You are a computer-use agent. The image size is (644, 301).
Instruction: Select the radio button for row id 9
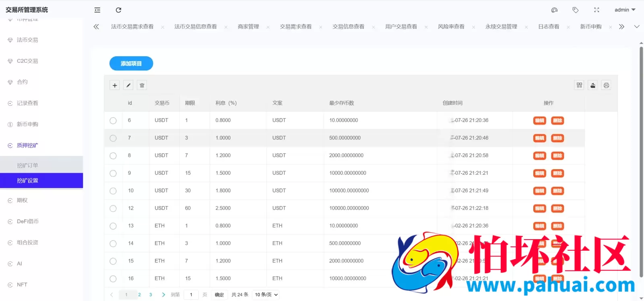point(113,173)
